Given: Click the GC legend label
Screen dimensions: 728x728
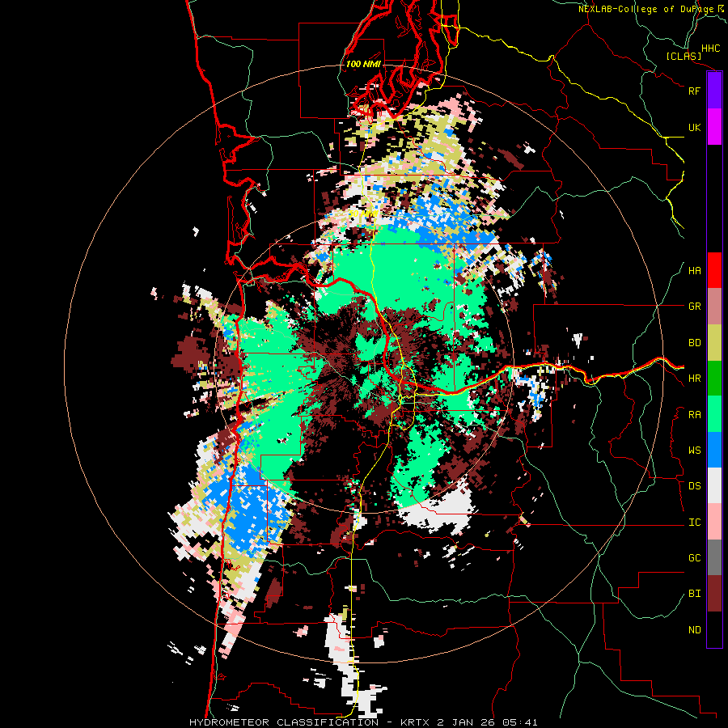Looking at the screenshot, I should 694,558.
